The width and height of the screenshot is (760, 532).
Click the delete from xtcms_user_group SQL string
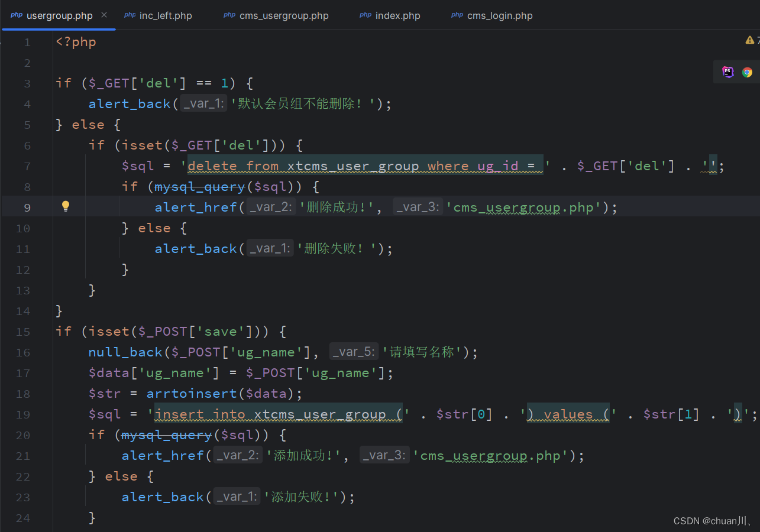[366, 166]
